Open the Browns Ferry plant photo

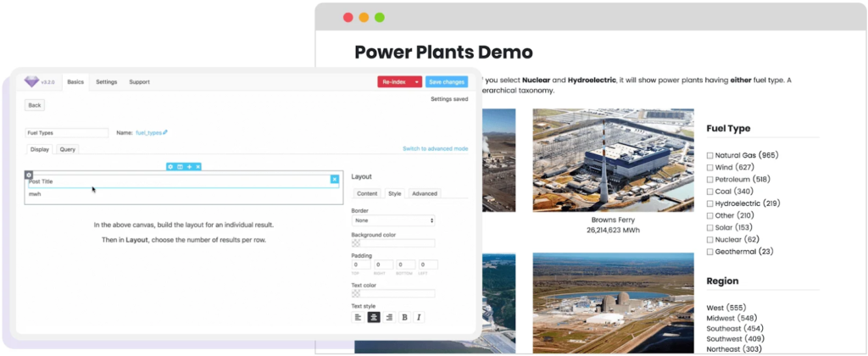click(613, 160)
